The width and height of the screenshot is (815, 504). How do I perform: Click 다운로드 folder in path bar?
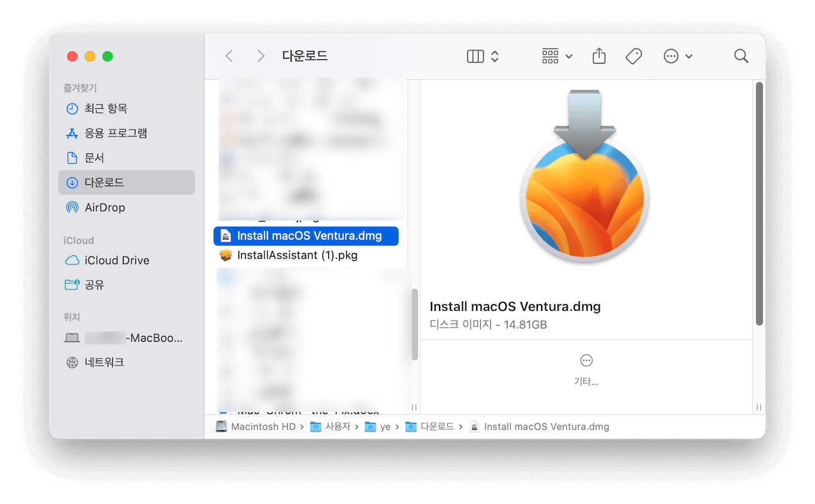pos(430,427)
